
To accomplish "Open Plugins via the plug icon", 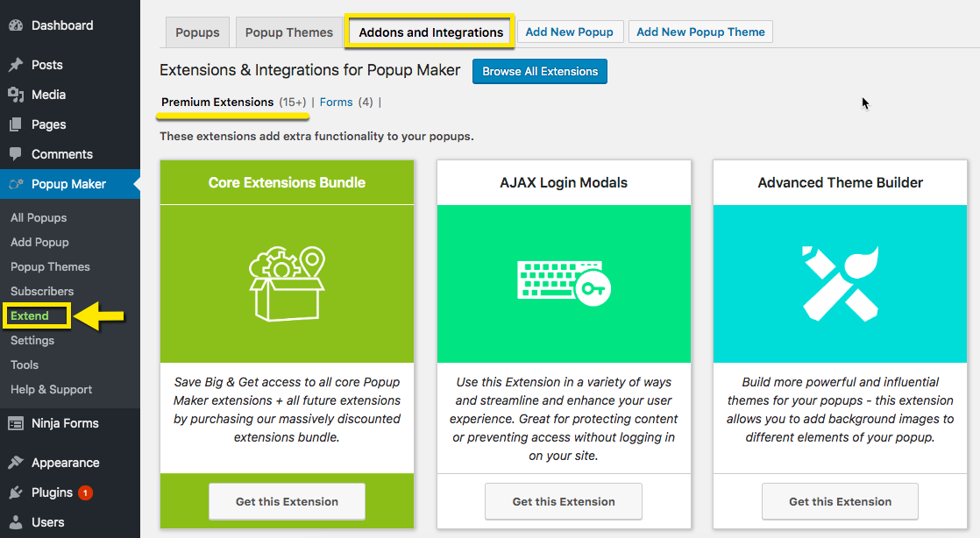I will click(19, 492).
